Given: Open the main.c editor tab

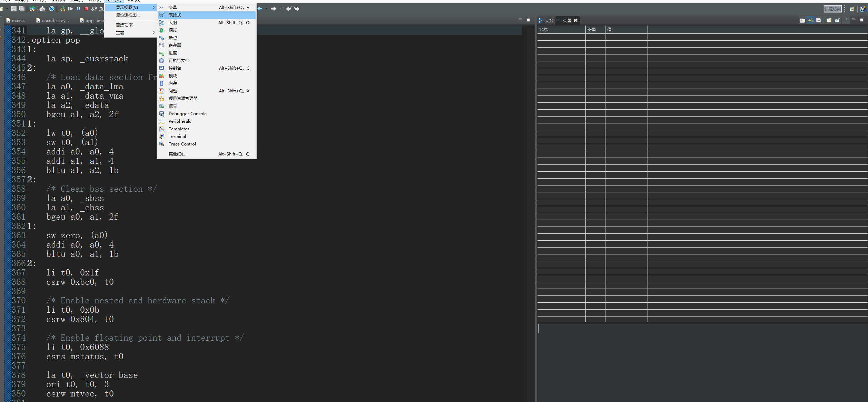Looking at the screenshot, I should click(x=16, y=20).
